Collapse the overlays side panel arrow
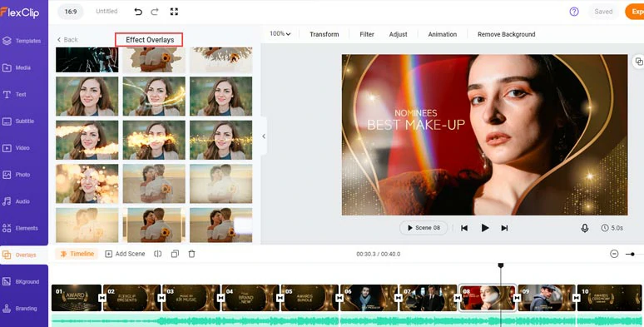 tap(264, 136)
